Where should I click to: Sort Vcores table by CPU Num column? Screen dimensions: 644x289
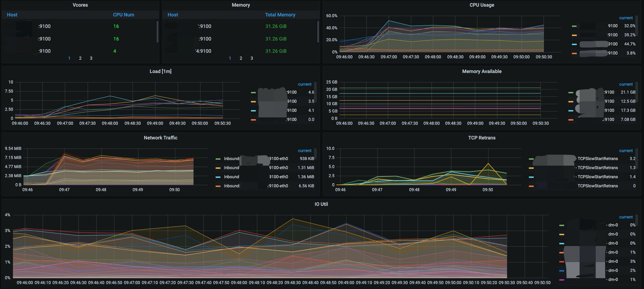tap(124, 15)
